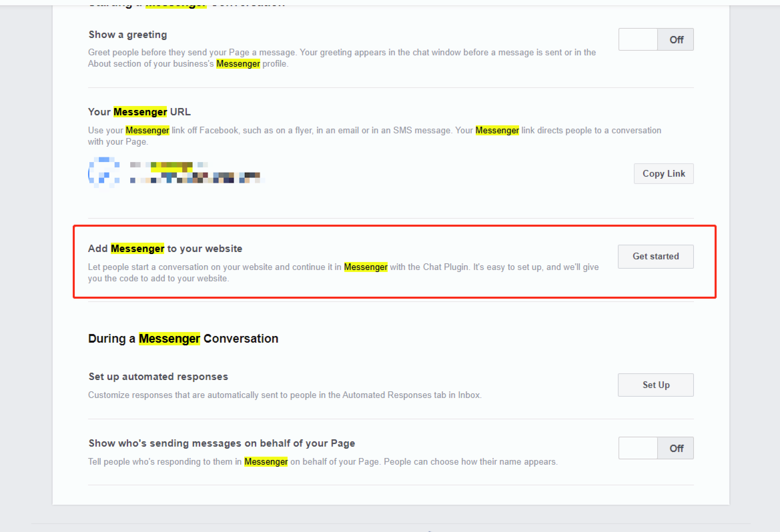Click the 'During a Messenger Conversation' section header

coord(183,339)
